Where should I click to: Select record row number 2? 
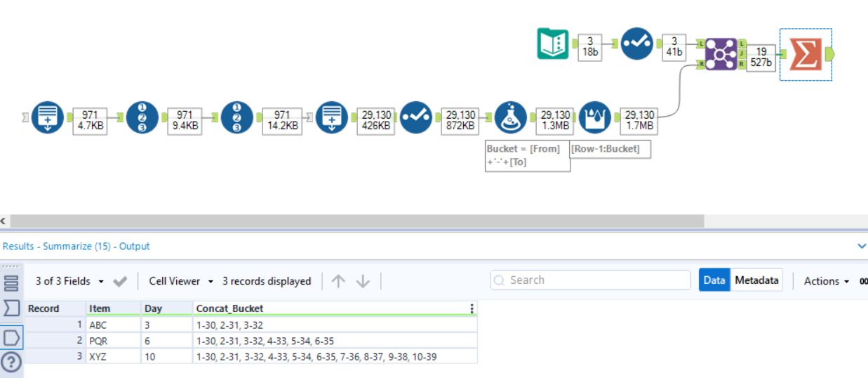55,341
